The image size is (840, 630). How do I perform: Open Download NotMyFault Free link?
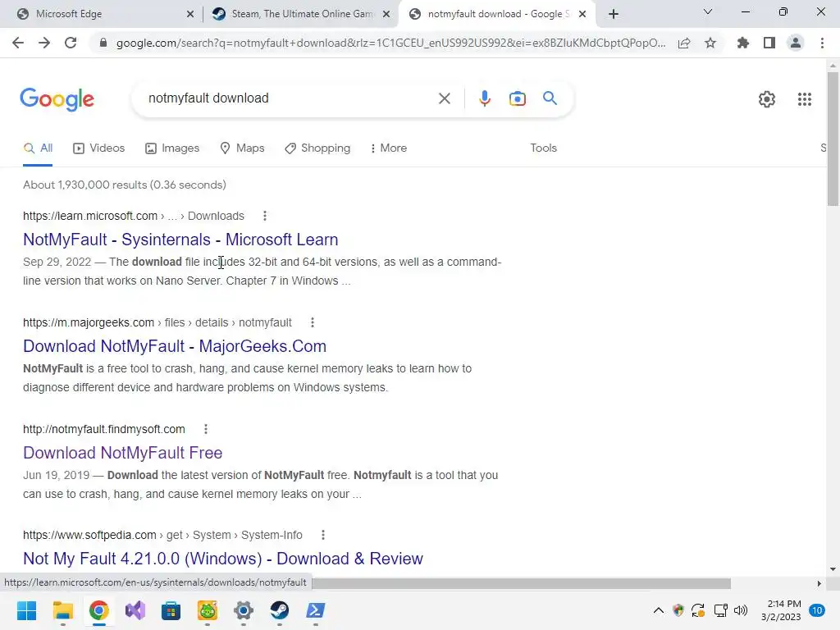123,453
